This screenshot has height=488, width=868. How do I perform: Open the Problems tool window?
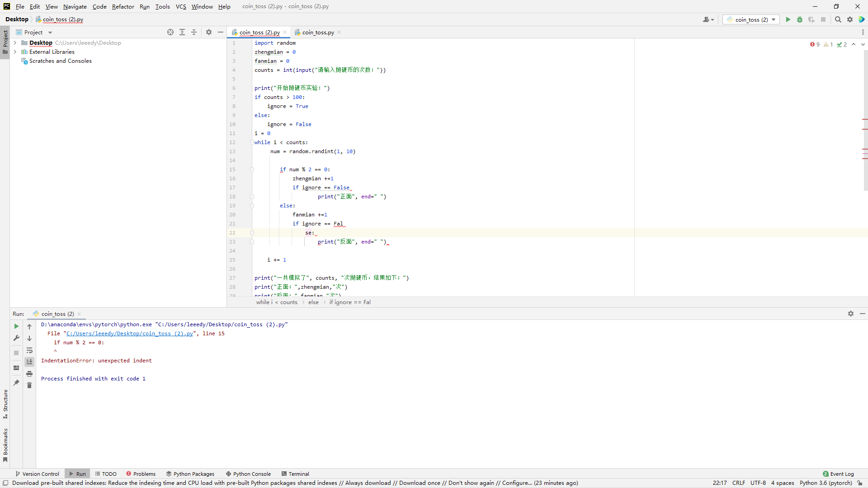coord(141,474)
